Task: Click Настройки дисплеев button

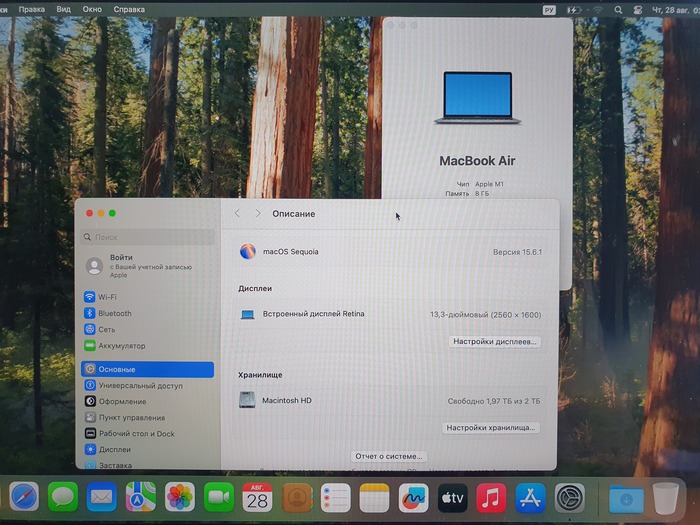Action: tap(494, 342)
